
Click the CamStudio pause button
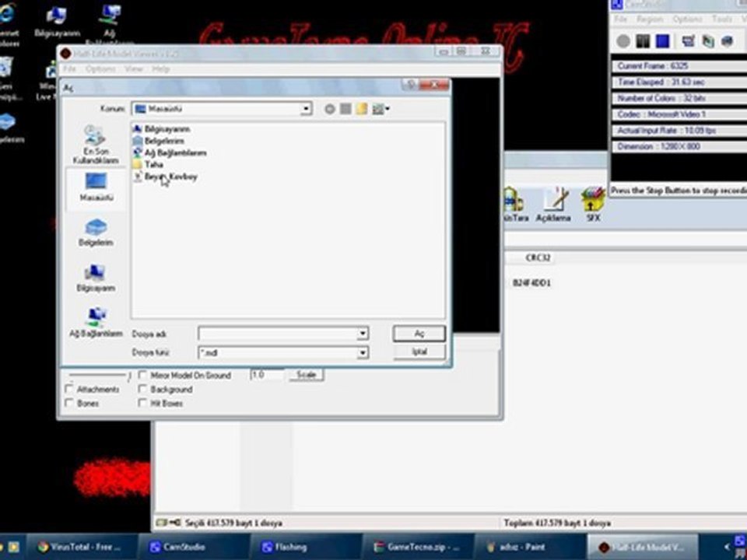point(643,41)
